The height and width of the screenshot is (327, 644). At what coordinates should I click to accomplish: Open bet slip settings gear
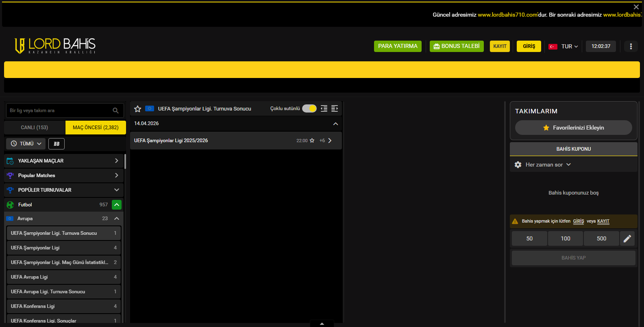pyautogui.click(x=518, y=165)
